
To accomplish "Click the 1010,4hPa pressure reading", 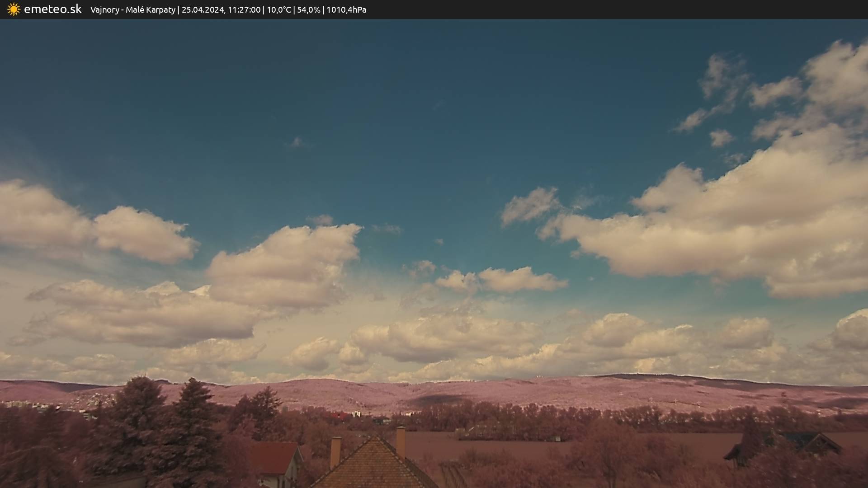I will click(346, 10).
